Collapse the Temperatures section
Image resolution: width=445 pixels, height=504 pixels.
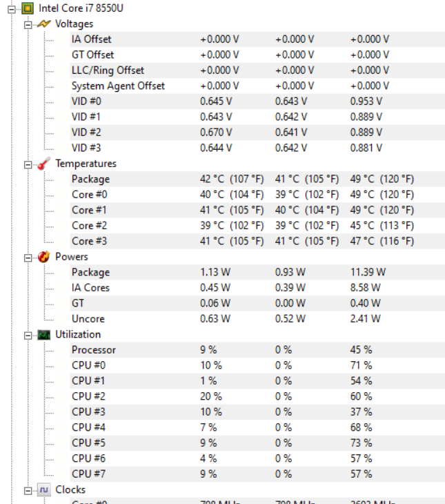click(x=28, y=164)
